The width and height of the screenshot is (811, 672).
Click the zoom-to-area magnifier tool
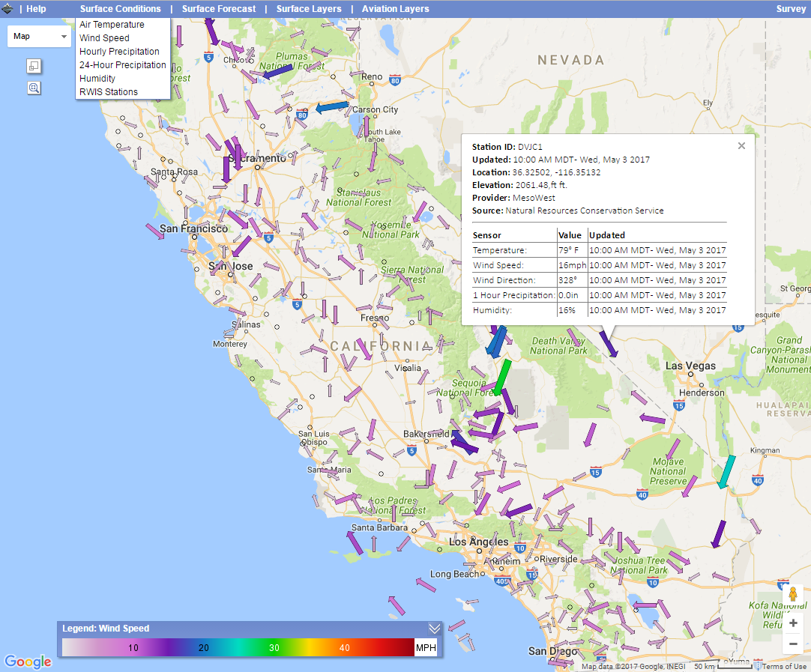(x=34, y=88)
